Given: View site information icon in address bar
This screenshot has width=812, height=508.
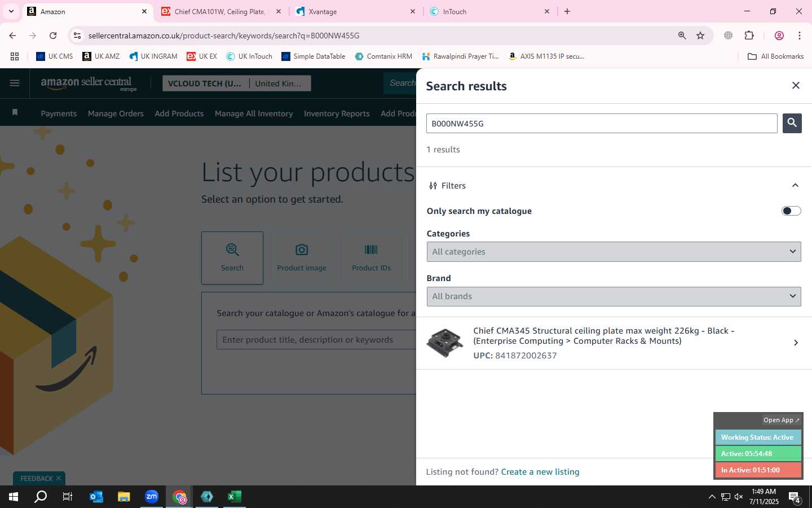Looking at the screenshot, I should click(77, 36).
